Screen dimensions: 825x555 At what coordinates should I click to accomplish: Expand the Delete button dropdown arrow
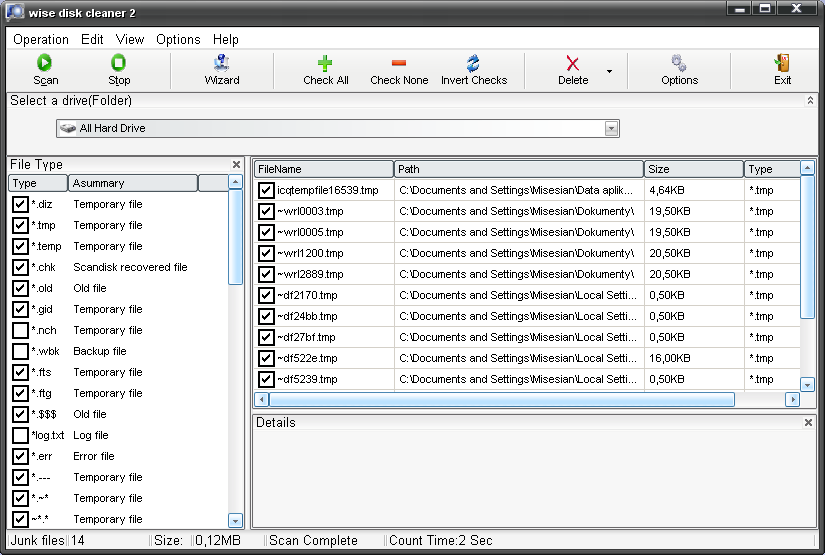pyautogui.click(x=609, y=72)
